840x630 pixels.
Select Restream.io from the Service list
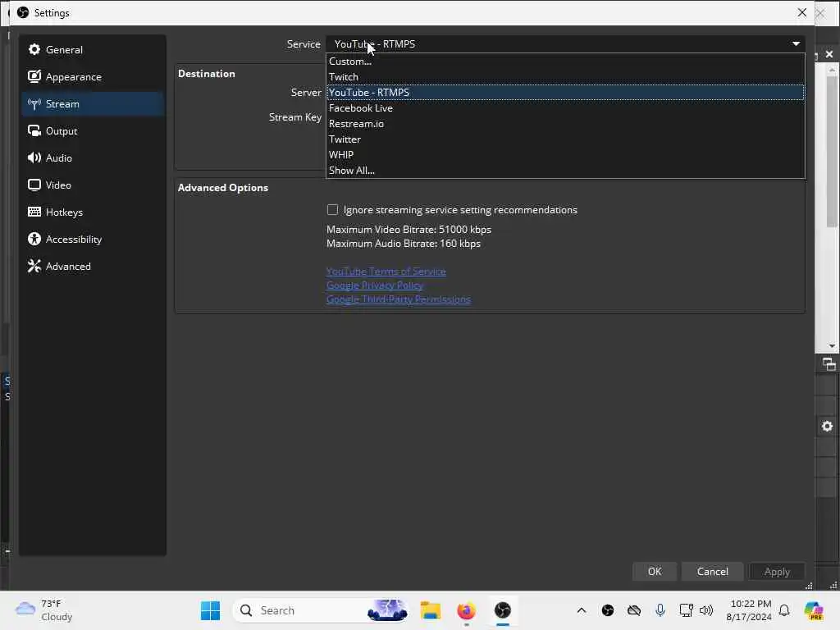point(565,124)
